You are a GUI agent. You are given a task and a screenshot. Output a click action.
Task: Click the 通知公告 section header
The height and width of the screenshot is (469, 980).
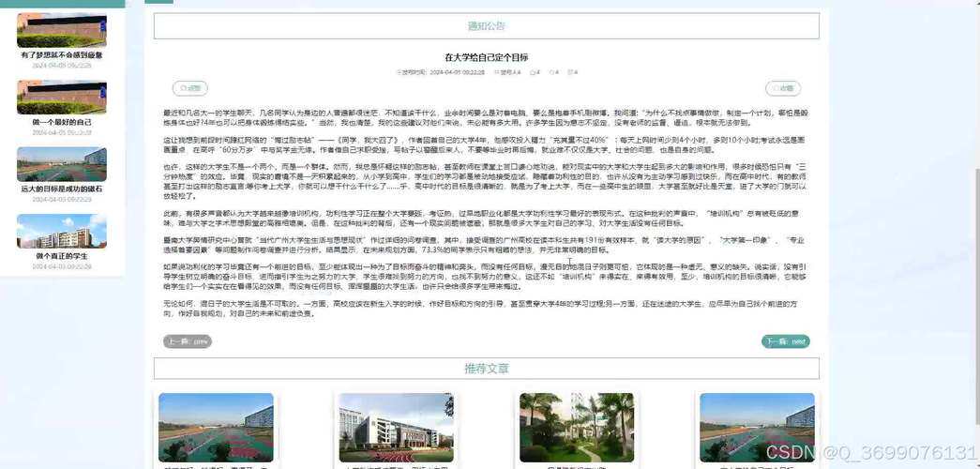pyautogui.click(x=487, y=26)
